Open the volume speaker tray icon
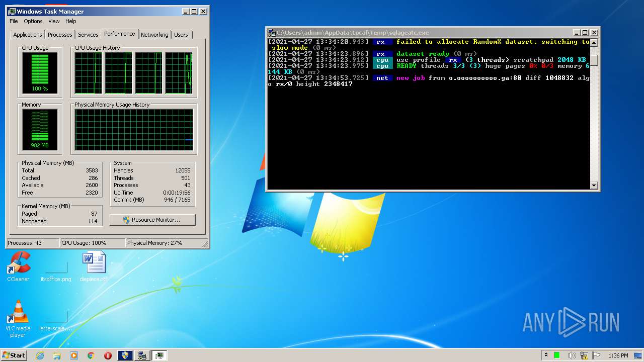 (x=572, y=355)
